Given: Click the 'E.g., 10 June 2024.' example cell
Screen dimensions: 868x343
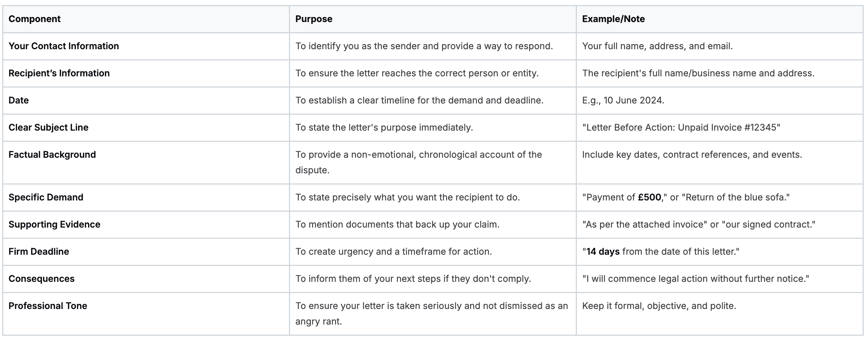Looking at the screenshot, I should point(623,100).
